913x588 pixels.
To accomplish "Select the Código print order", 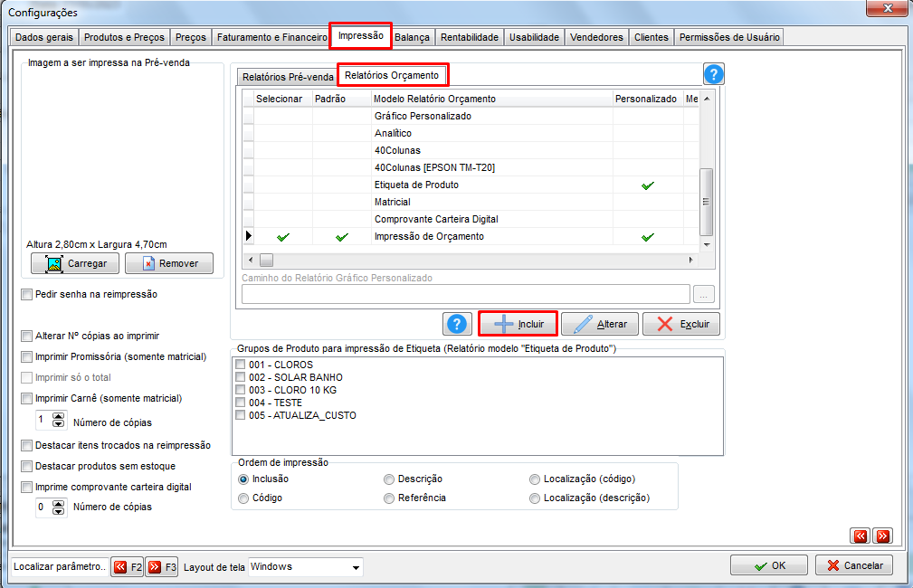I will coord(243,498).
